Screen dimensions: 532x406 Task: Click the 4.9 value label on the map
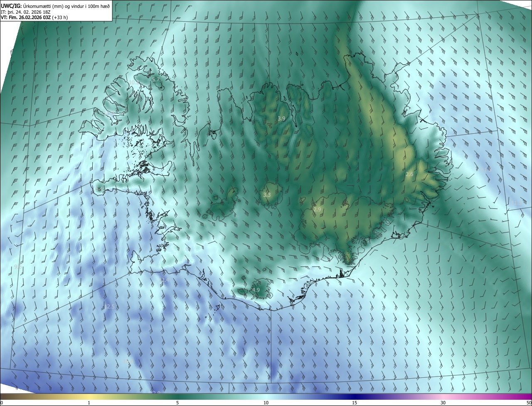click(x=256, y=290)
